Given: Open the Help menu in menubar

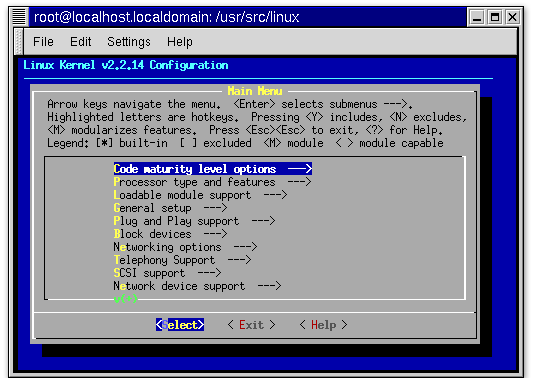Looking at the screenshot, I should [179, 42].
